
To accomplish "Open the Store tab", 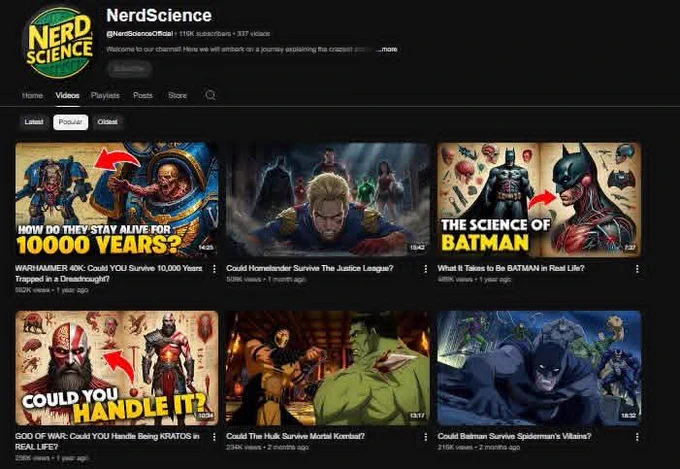I will click(177, 95).
